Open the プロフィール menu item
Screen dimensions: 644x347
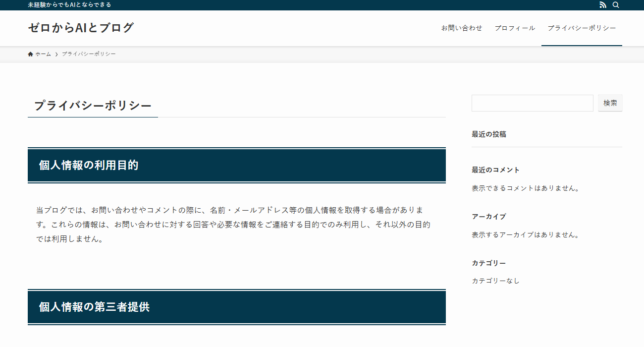tap(515, 28)
